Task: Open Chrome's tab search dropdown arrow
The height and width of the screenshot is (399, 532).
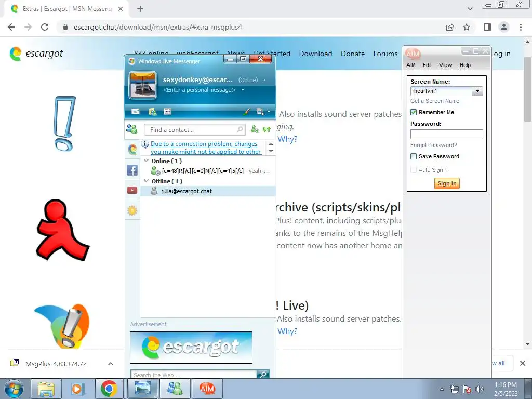Action: point(470,9)
